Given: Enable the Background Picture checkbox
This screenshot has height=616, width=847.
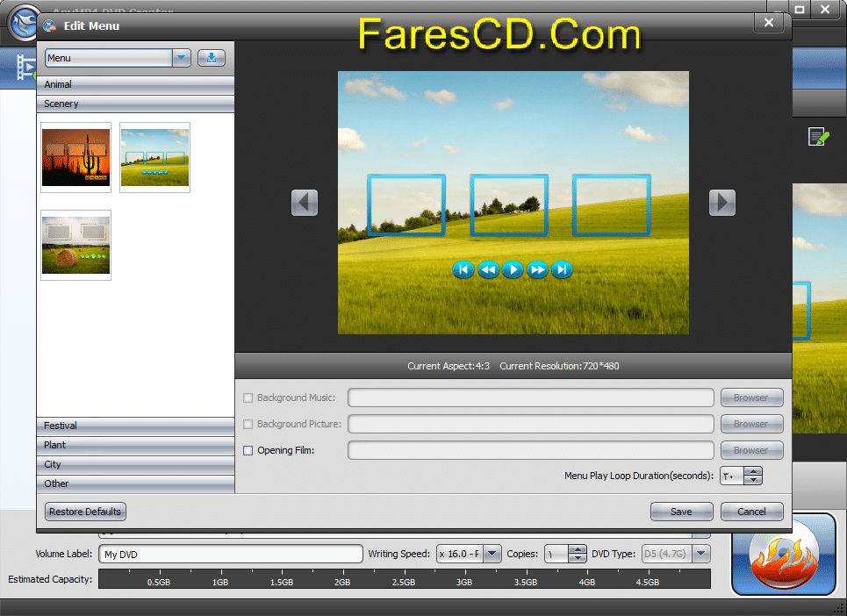Looking at the screenshot, I should [x=248, y=425].
